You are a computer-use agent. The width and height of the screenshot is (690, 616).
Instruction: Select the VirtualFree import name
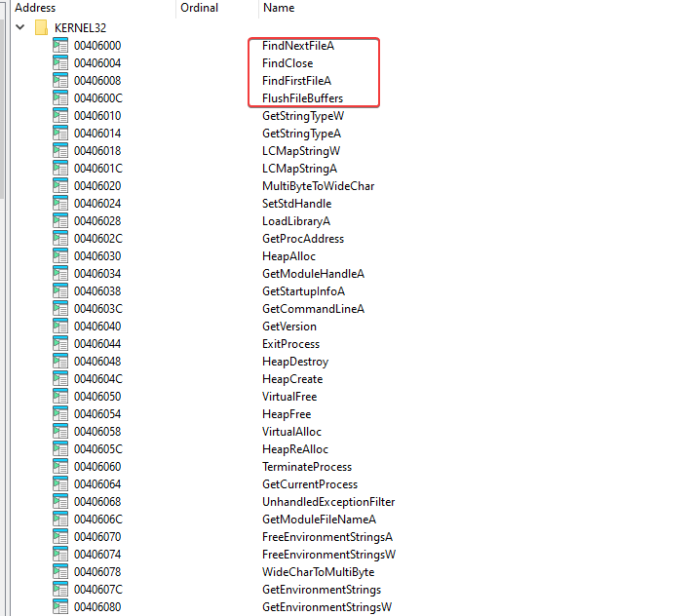pos(289,397)
